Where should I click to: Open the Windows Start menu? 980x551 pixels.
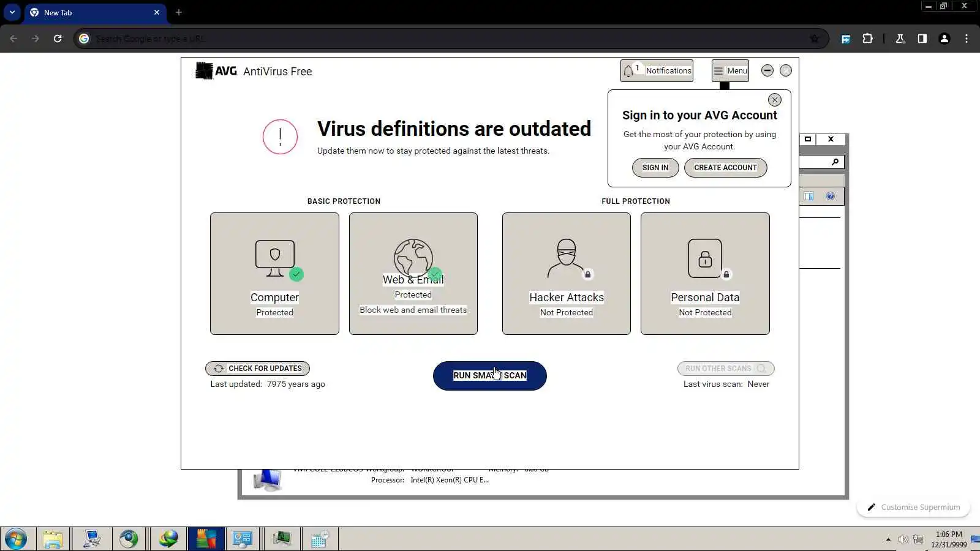tap(16, 539)
